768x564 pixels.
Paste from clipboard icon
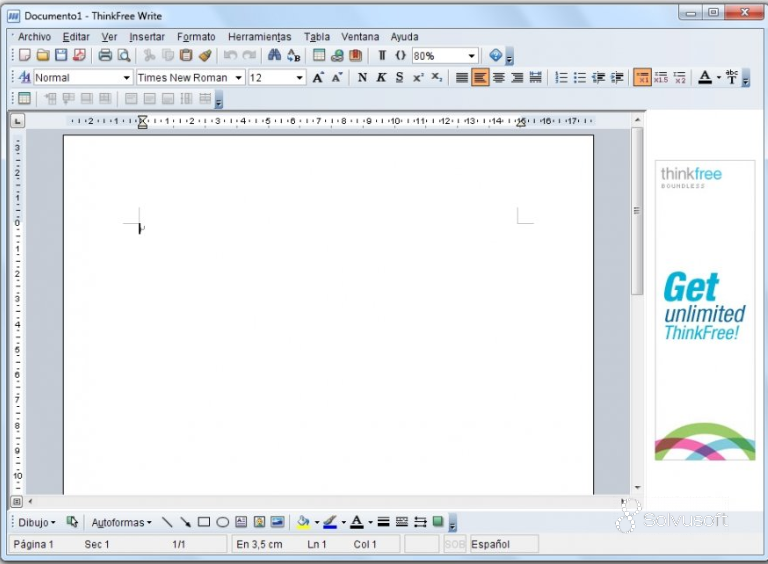click(186, 55)
